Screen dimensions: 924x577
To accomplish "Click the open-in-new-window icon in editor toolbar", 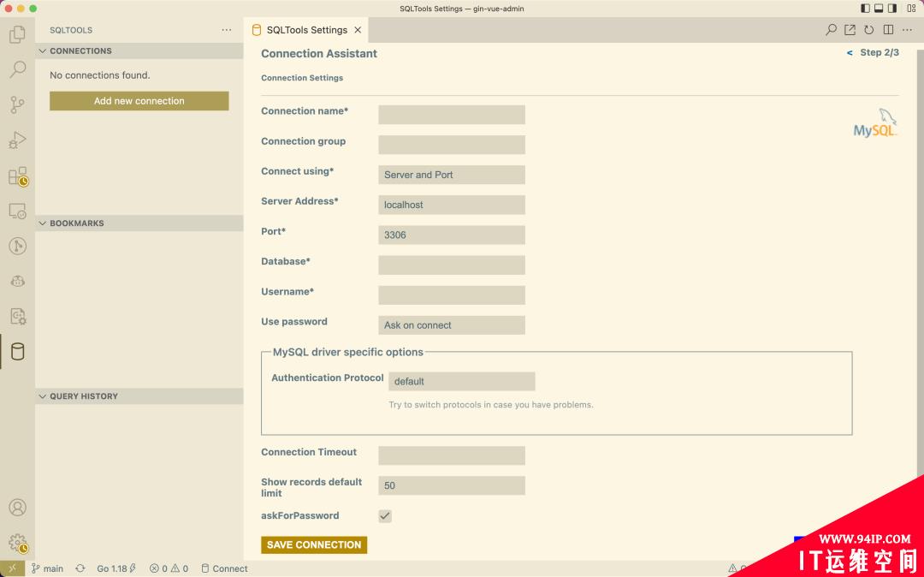I will [850, 30].
